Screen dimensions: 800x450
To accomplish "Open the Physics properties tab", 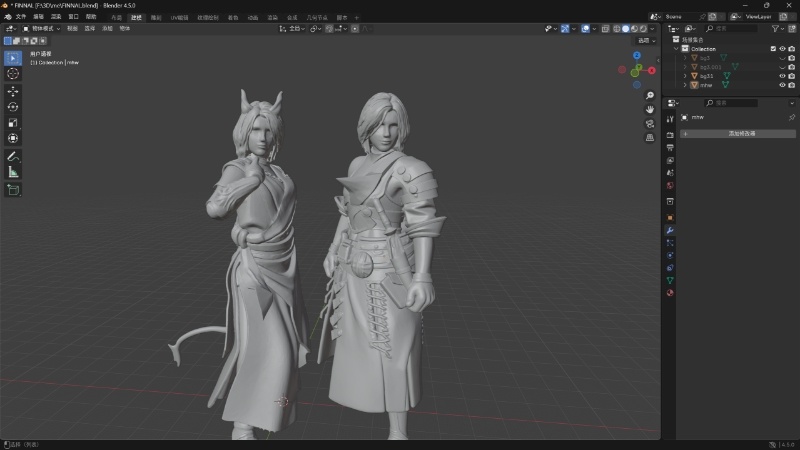I will tap(670, 255).
